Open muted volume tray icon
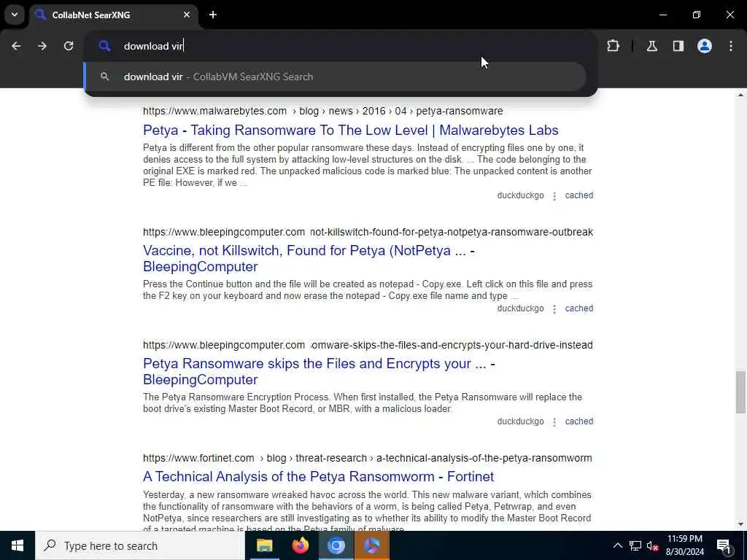Viewport: 747px width, 560px height. [652, 545]
